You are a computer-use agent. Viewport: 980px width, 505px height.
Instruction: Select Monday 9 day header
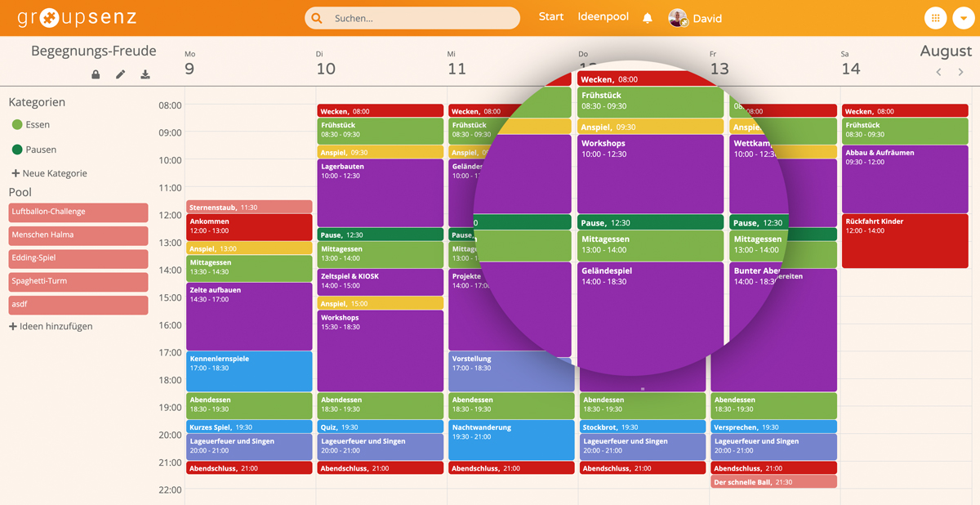pos(190,64)
